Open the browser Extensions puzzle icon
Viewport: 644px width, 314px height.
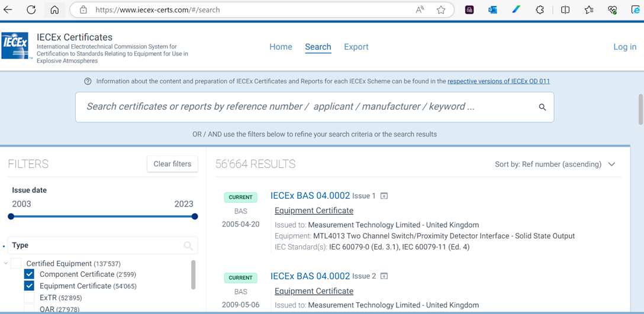click(540, 10)
